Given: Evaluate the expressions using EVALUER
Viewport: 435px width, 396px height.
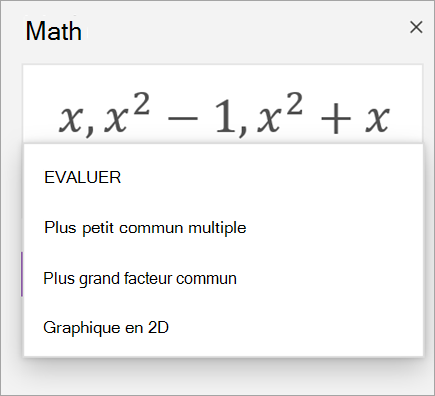Looking at the screenshot, I should click(x=82, y=177).
